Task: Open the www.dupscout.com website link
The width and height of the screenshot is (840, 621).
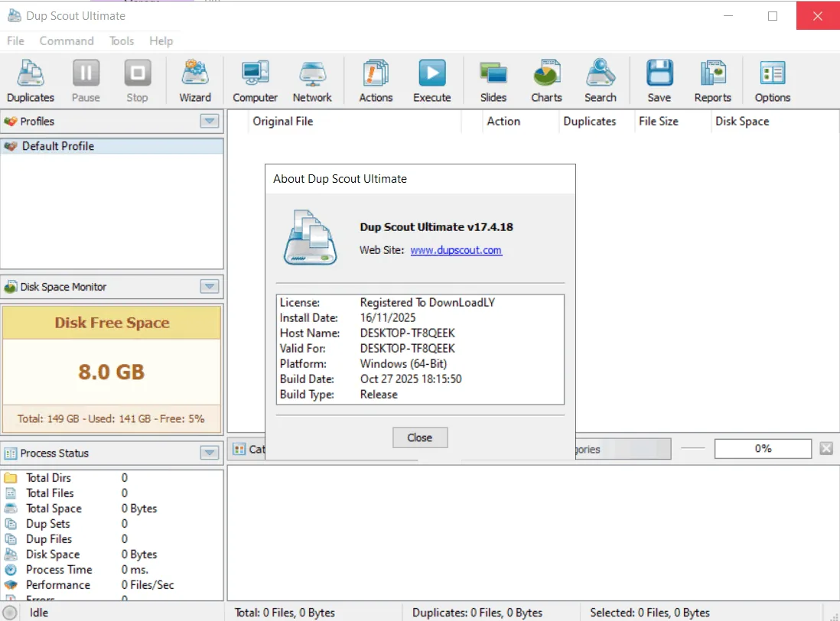Action: [456, 250]
